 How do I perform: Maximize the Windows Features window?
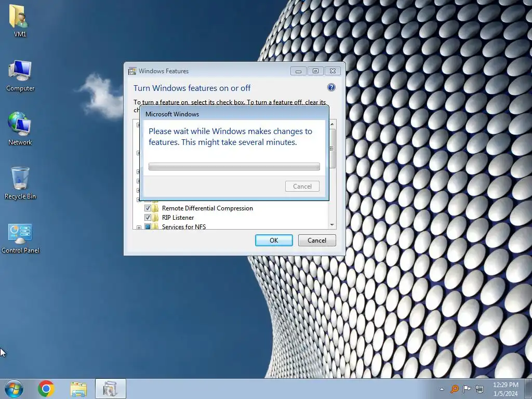315,71
